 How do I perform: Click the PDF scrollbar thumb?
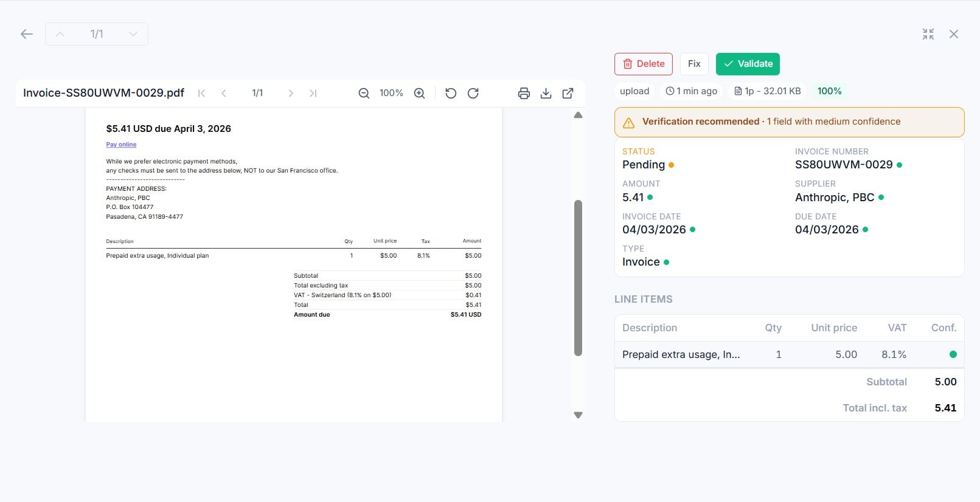click(x=578, y=278)
